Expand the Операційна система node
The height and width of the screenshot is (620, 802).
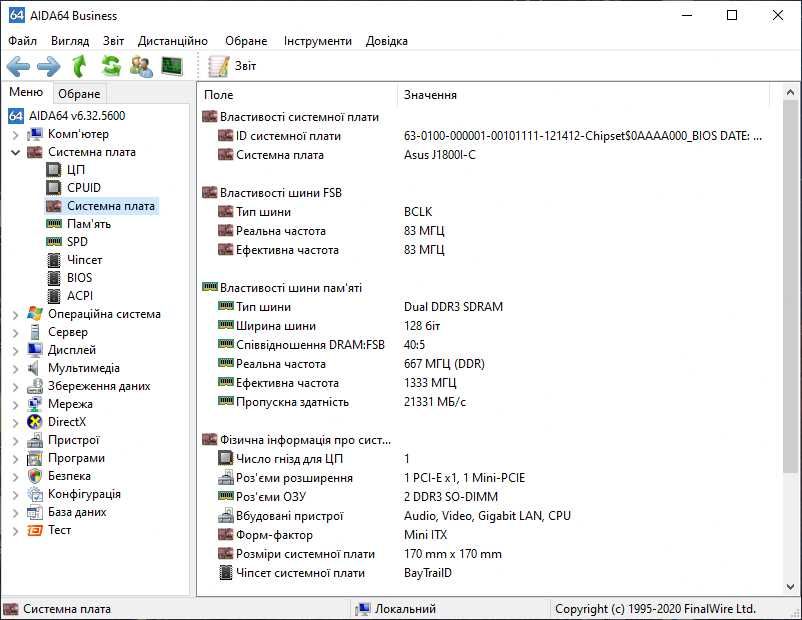tap(15, 315)
